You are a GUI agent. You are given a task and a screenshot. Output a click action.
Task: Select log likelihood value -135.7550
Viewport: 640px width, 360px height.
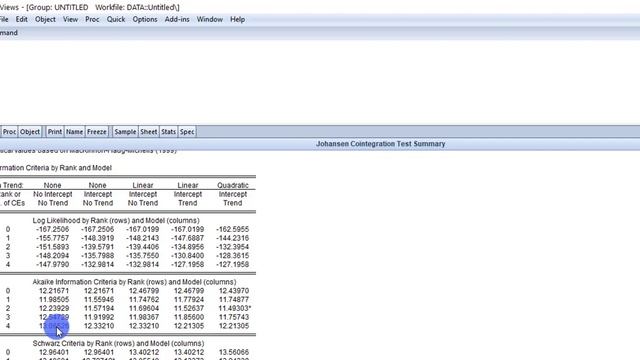pos(143,256)
